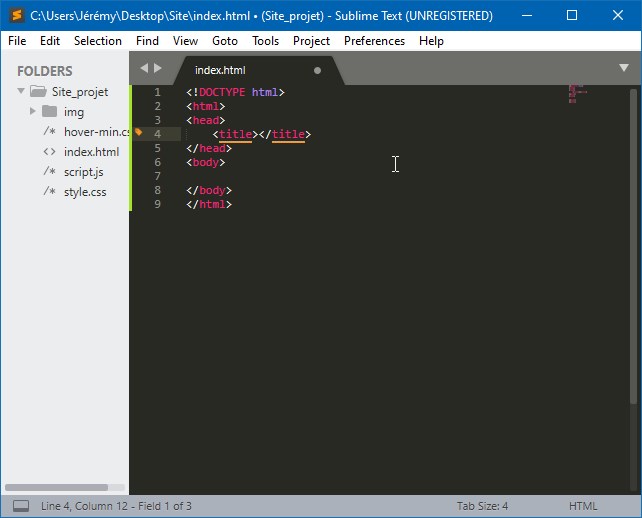Viewport: 642px width, 518px height.
Task: Select Site_projet folder in sidebar
Action: click(x=80, y=91)
